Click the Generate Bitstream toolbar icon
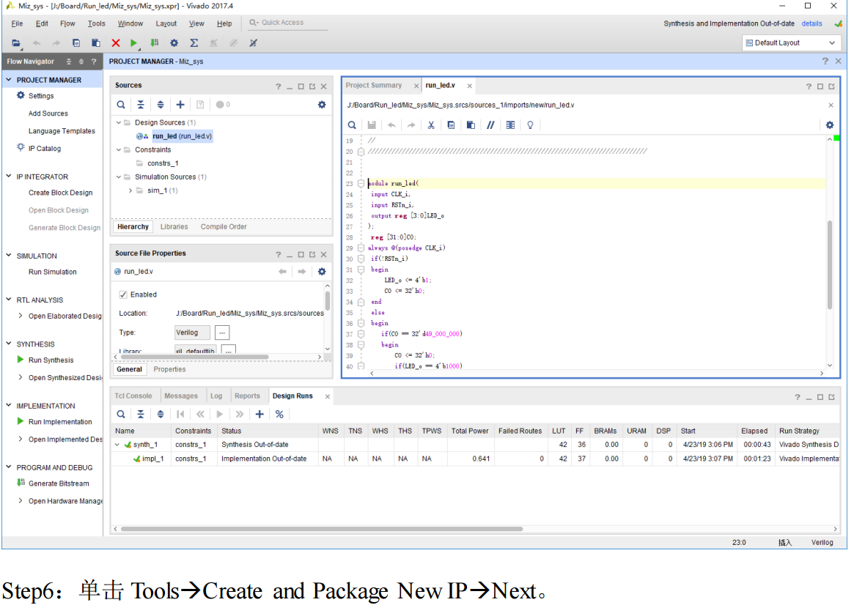 point(155,43)
